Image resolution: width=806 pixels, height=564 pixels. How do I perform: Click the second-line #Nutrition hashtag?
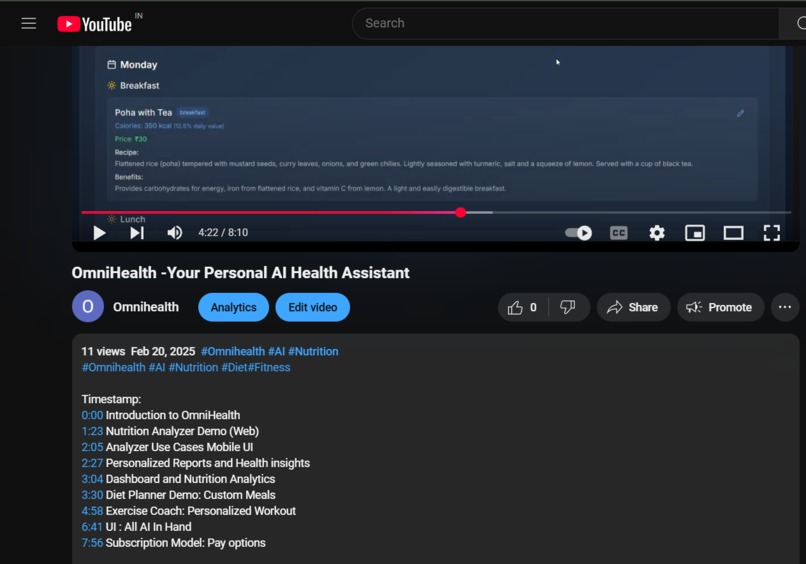193,368
